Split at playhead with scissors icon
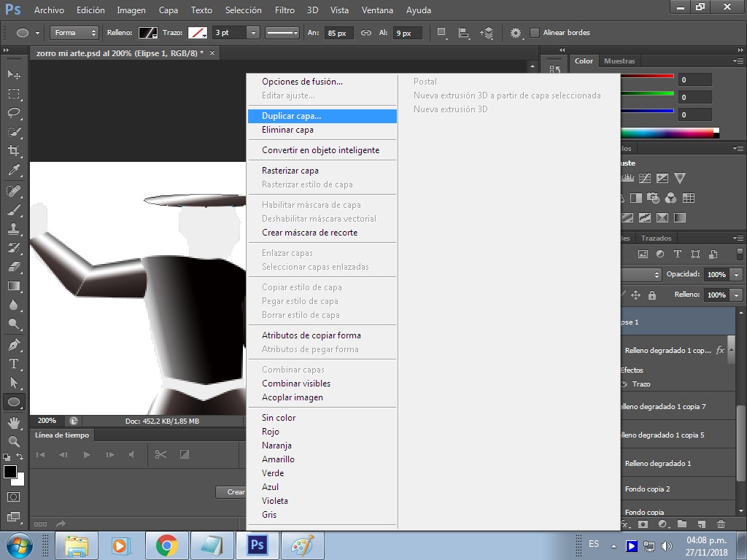 click(x=161, y=454)
